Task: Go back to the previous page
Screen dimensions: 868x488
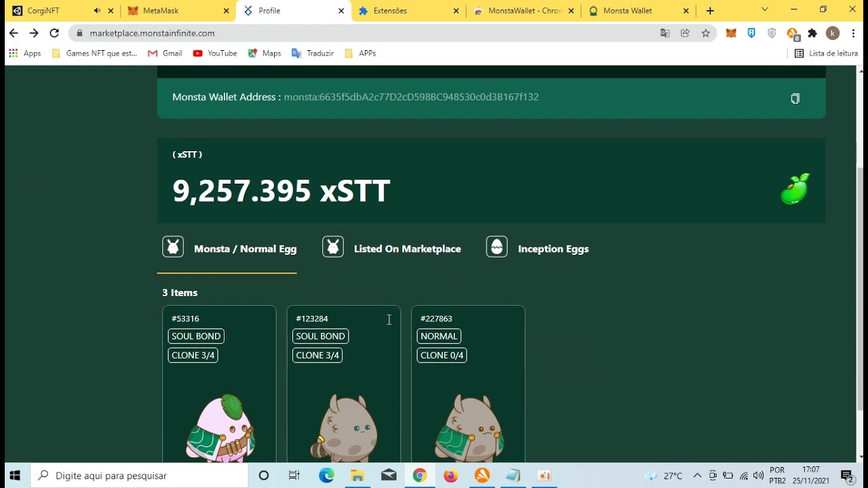Action: click(14, 33)
